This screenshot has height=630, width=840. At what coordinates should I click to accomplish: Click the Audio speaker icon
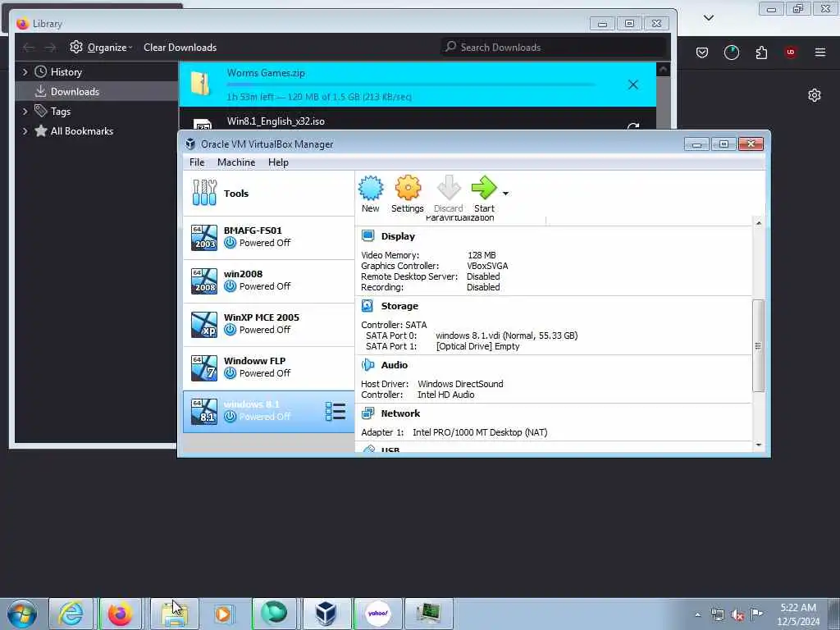[x=368, y=365]
